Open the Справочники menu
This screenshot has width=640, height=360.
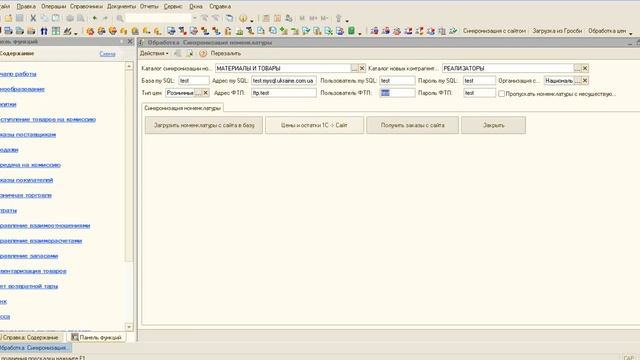tap(86, 7)
